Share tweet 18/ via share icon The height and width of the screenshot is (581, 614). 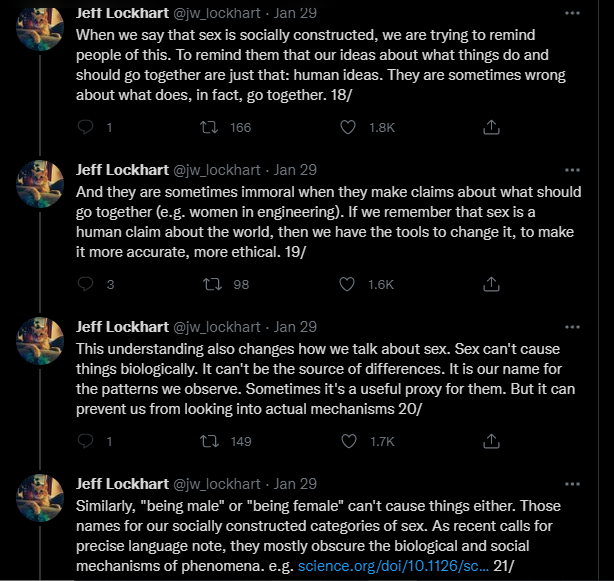(491, 127)
